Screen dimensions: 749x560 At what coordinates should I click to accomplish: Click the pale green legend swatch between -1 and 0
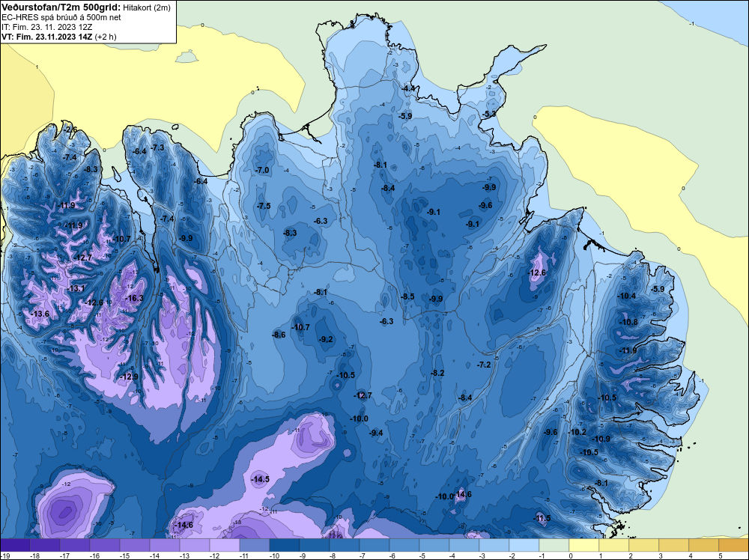[554, 545]
